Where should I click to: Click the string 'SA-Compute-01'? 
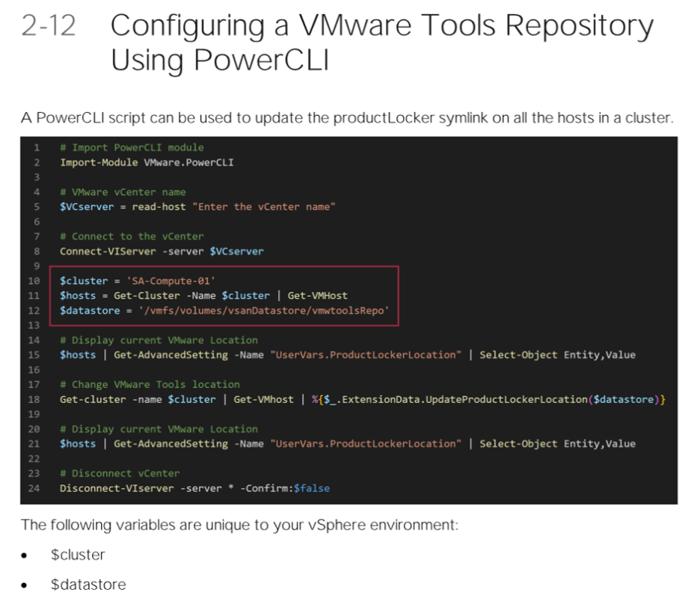pyautogui.click(x=171, y=281)
